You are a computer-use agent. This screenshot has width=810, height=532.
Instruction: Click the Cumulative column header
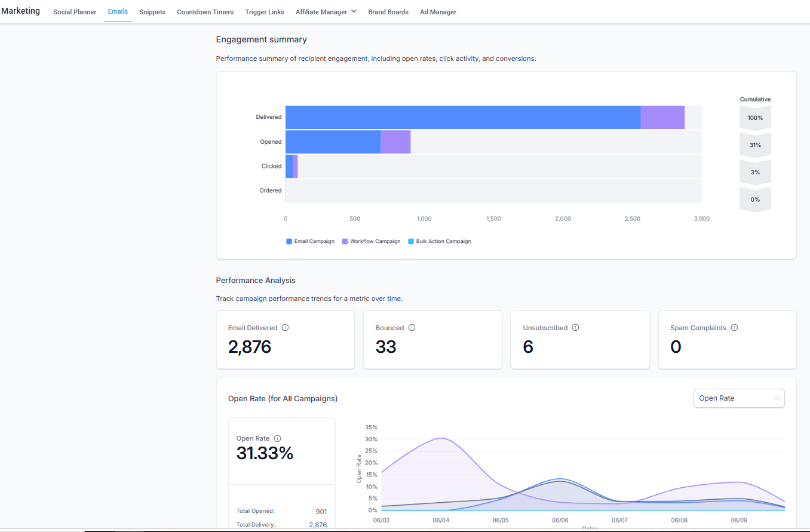[x=755, y=99]
